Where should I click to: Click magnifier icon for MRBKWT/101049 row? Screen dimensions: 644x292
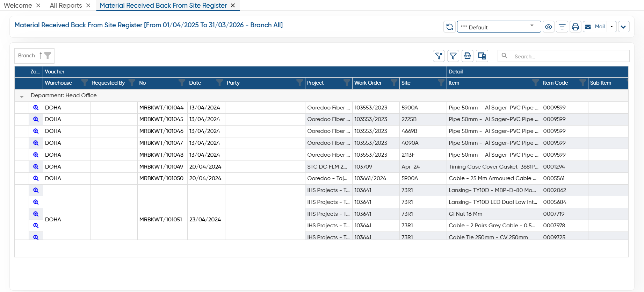36,167
